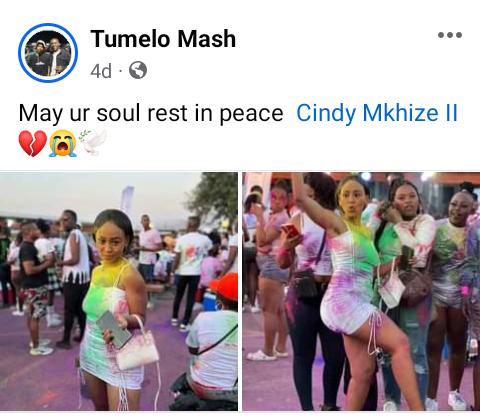This screenshot has height=418, width=480.
Task: Click the tree in left photo background
Action: [217, 197]
